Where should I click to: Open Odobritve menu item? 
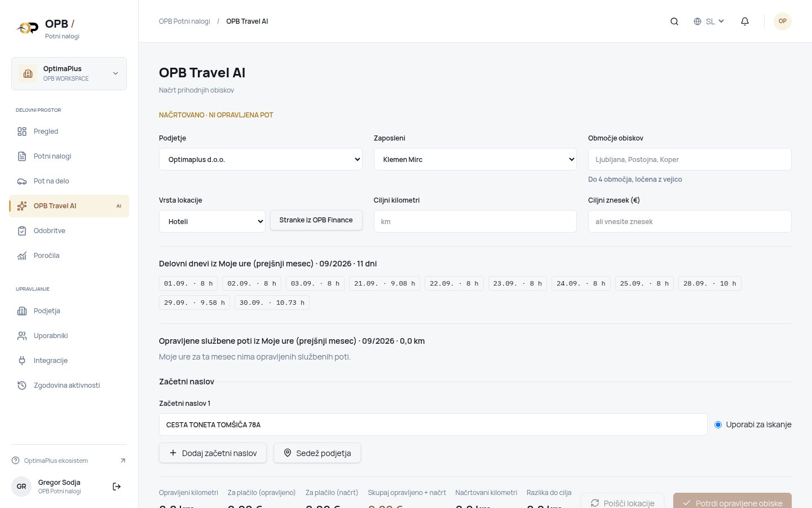click(x=69, y=231)
